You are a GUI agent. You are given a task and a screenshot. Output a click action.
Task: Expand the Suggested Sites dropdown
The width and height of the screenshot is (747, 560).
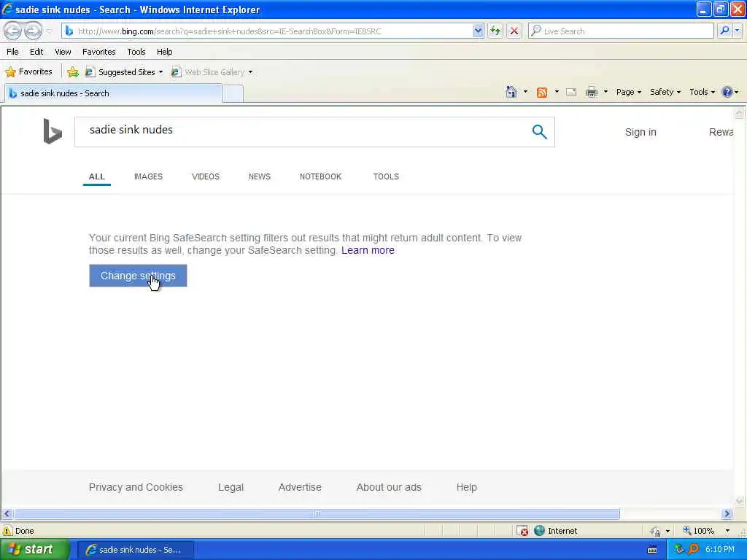pyautogui.click(x=160, y=72)
